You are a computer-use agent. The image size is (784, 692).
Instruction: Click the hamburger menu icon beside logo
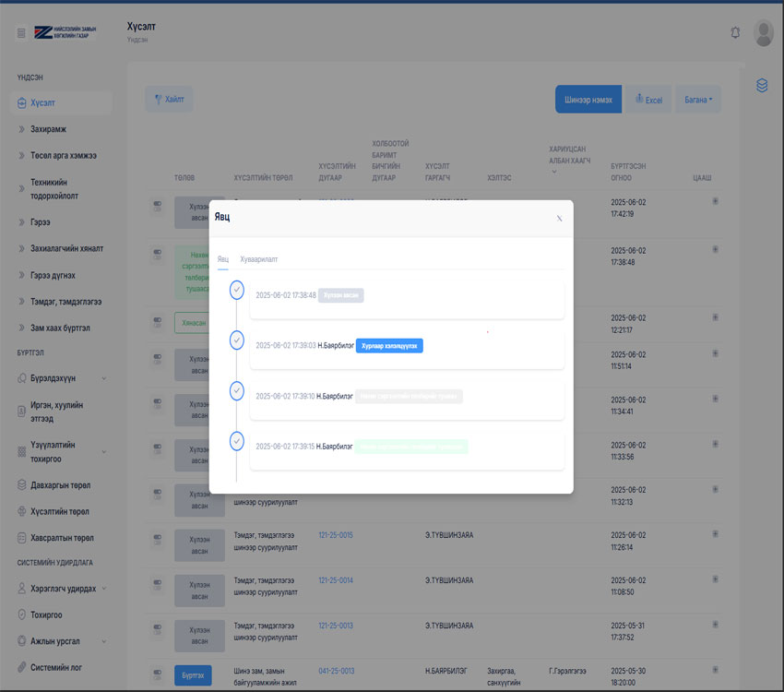[21, 33]
